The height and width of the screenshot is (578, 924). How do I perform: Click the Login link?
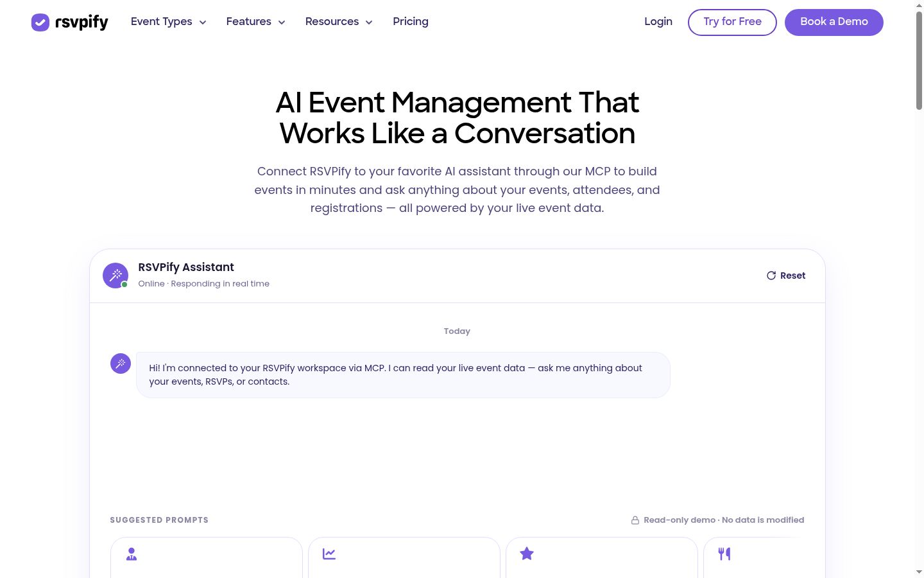coord(658,22)
